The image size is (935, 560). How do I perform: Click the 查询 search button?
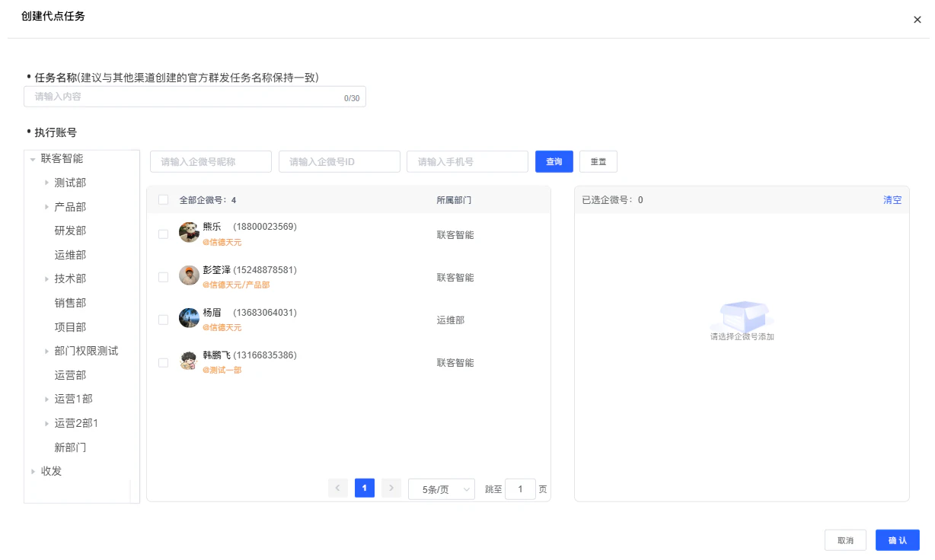(554, 162)
